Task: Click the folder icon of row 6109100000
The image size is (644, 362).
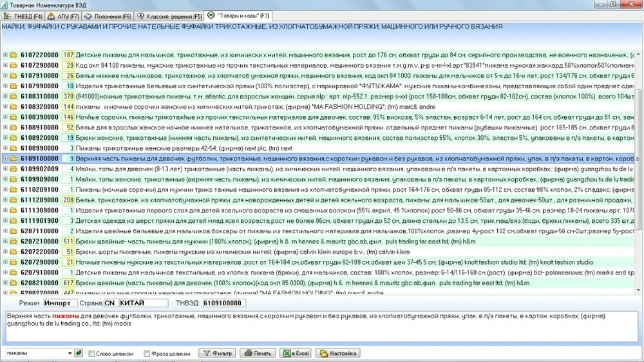Action: (14, 158)
